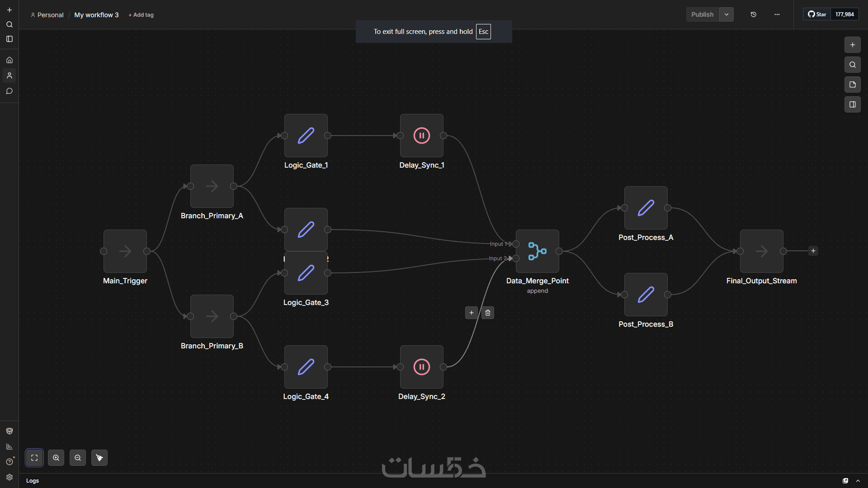Screen dimensions: 868x488
Task: Delete the connection with trash icon
Action: 488,313
